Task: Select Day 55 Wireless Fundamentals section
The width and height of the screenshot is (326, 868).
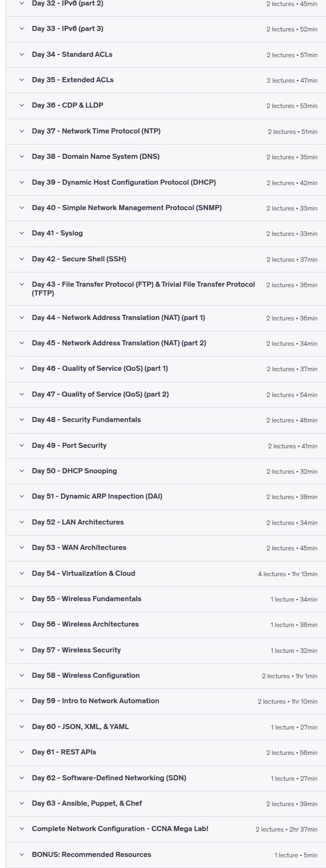Action: (166, 599)
